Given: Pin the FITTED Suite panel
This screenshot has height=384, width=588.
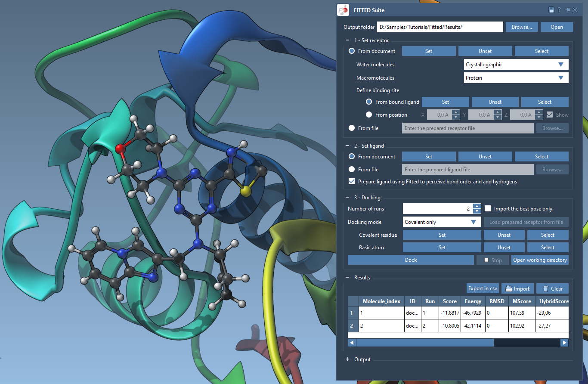Looking at the screenshot, I should pos(567,10).
